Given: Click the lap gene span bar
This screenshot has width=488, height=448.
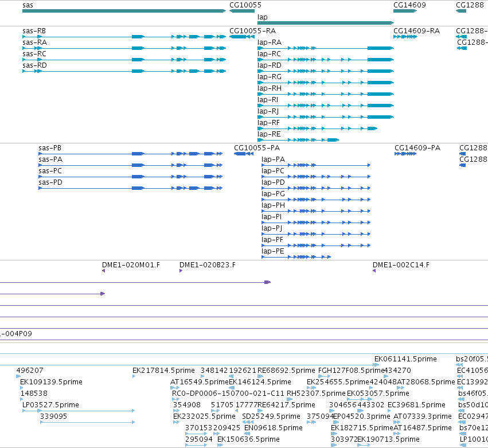Looking at the screenshot, I should (x=326, y=23).
